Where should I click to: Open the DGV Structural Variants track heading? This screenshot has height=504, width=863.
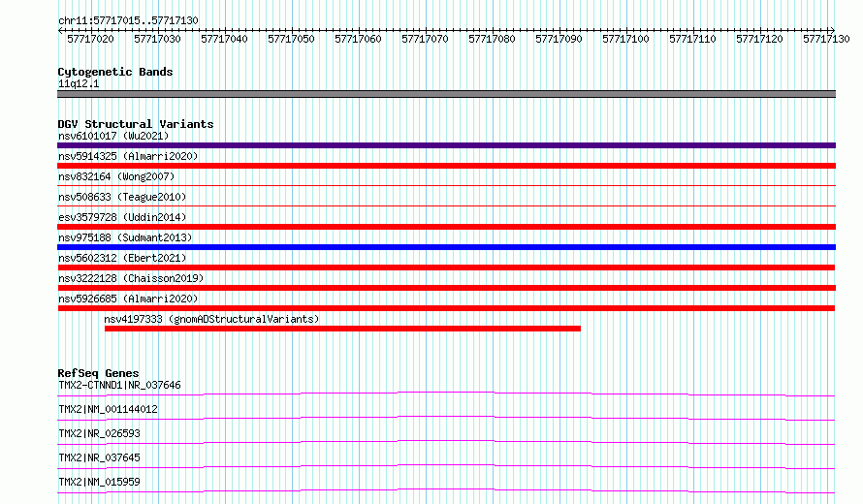tap(136, 124)
